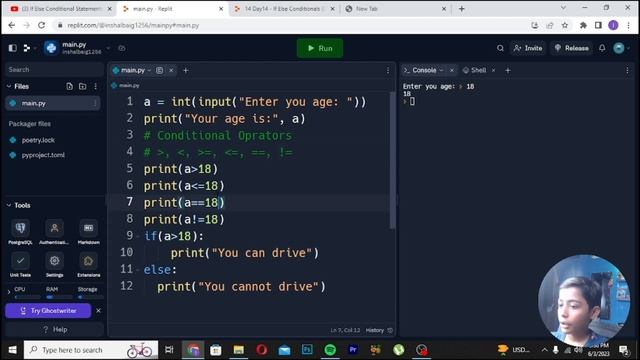Click line 7 print(a==18) code

[184, 202]
